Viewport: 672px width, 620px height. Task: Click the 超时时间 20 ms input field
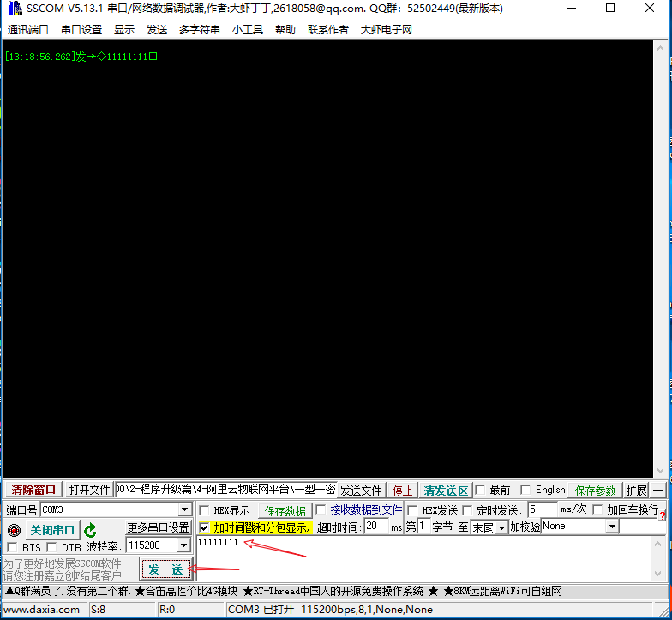pyautogui.click(x=376, y=527)
